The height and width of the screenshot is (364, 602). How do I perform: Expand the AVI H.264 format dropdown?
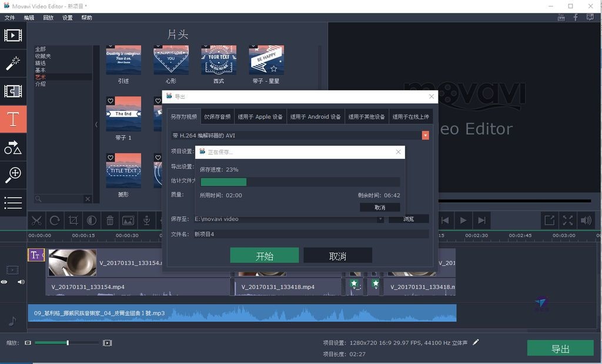tap(426, 136)
